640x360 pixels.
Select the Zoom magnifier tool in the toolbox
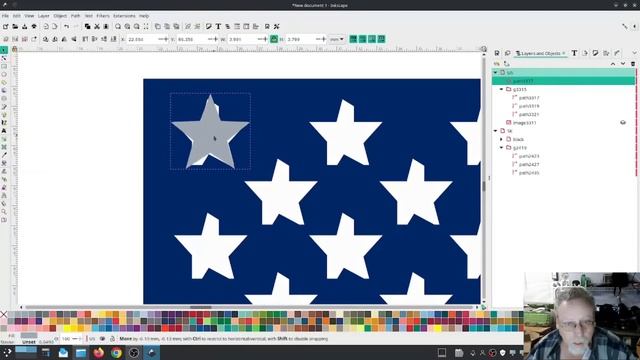coord(4,212)
